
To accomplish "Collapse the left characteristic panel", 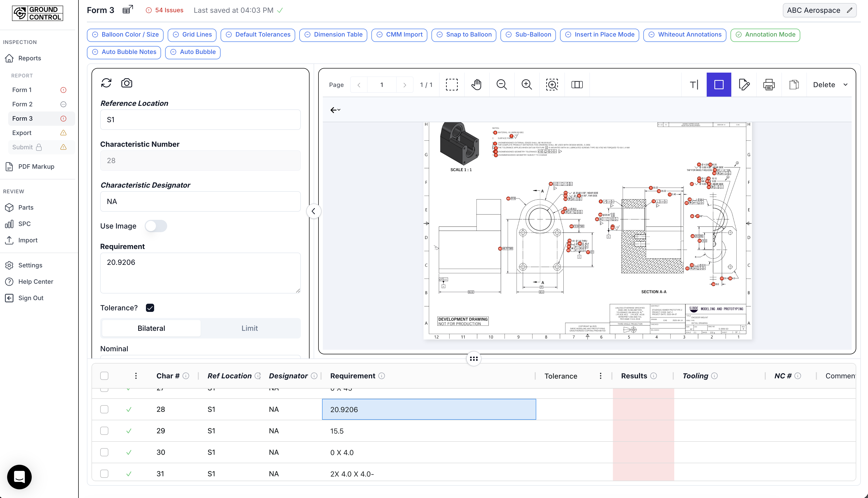I will coord(314,211).
